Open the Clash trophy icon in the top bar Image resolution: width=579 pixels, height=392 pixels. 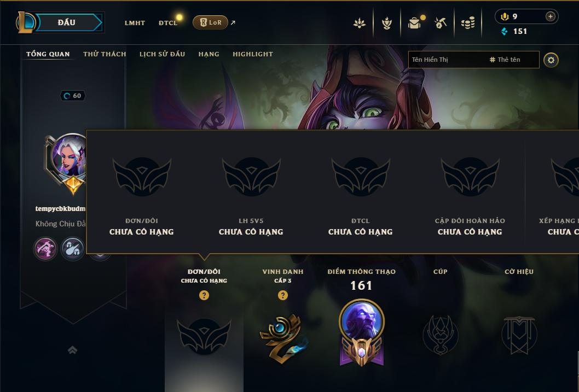click(386, 23)
